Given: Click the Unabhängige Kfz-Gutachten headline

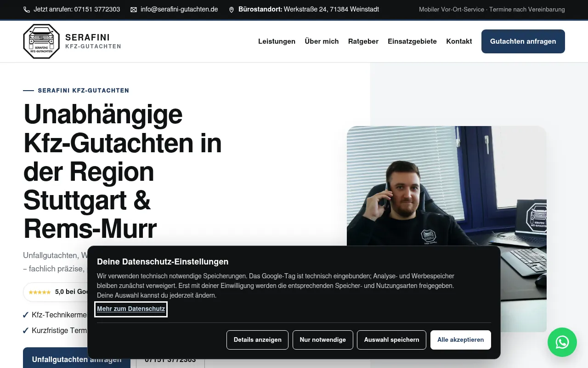Looking at the screenshot, I should coord(123,171).
